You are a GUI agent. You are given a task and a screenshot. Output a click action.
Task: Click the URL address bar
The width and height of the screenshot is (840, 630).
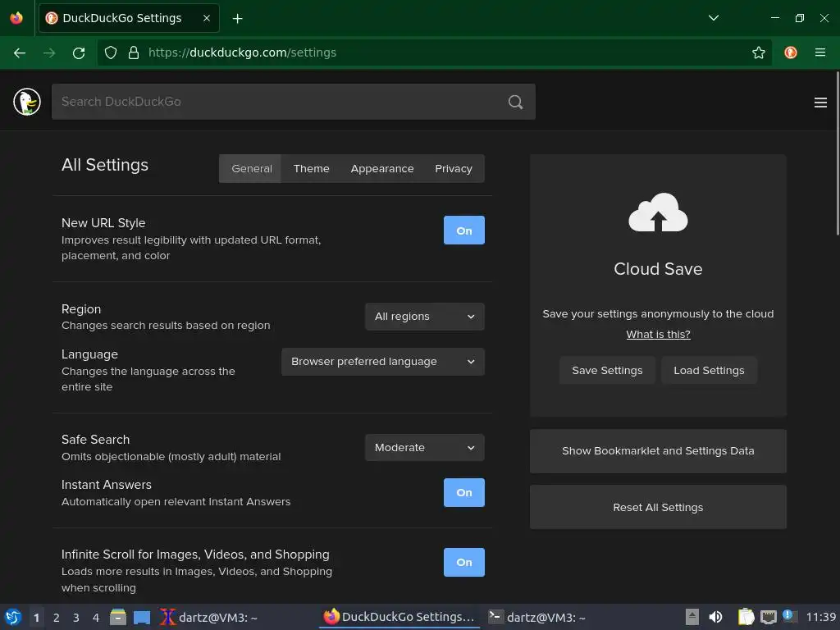(x=434, y=52)
